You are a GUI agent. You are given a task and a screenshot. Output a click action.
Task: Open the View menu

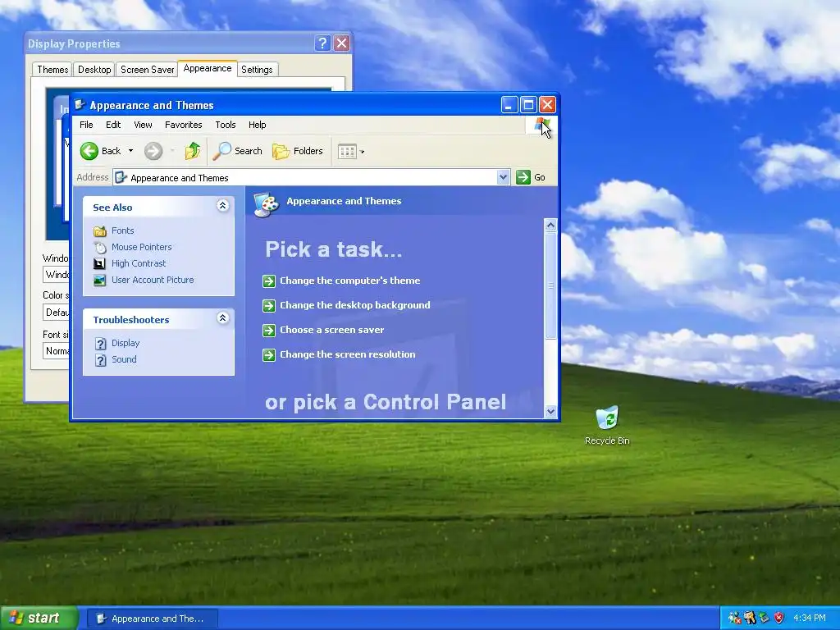click(143, 125)
